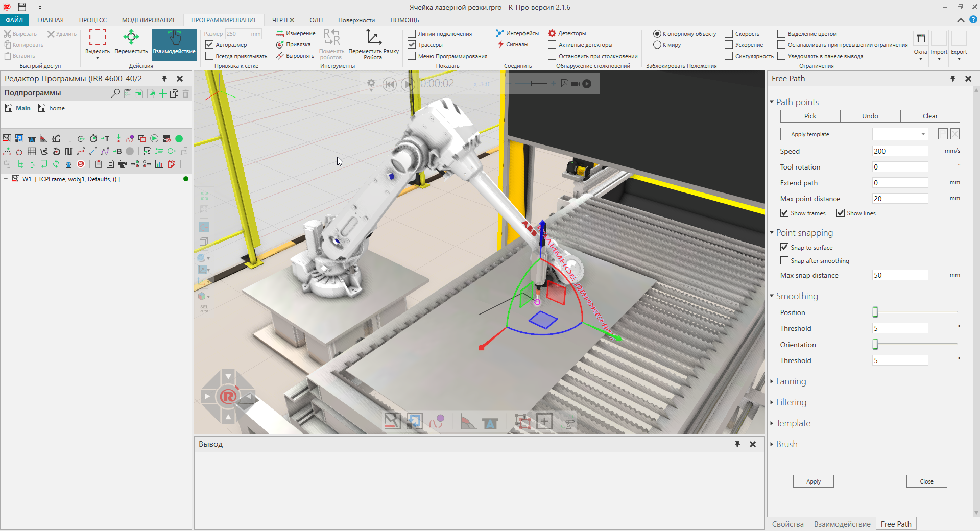Click the Apply button in Free Path panel
This screenshot has height=531, width=980.
point(812,481)
